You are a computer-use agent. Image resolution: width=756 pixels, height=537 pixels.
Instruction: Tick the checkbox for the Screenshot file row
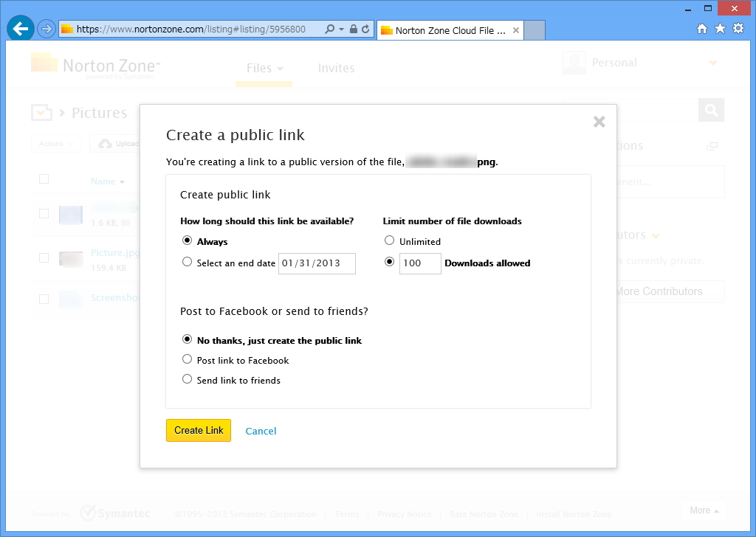pos(44,299)
